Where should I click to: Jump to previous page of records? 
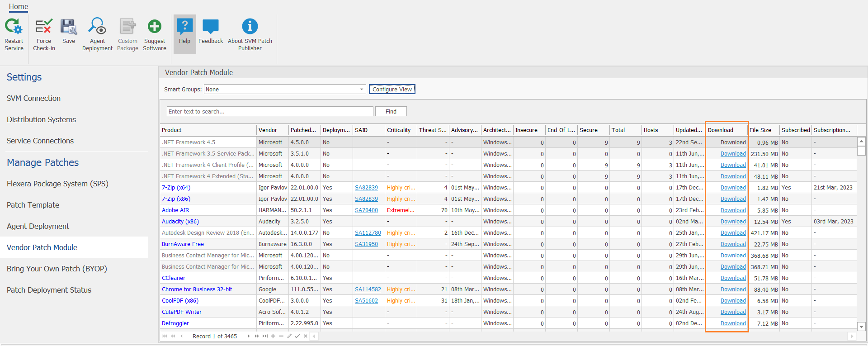coord(173,336)
